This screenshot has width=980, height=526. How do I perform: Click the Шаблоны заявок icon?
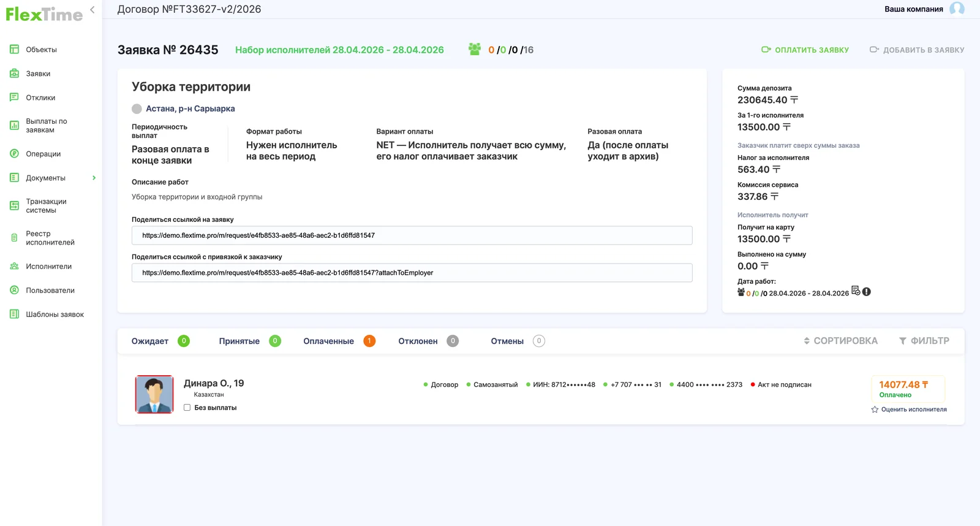14,314
